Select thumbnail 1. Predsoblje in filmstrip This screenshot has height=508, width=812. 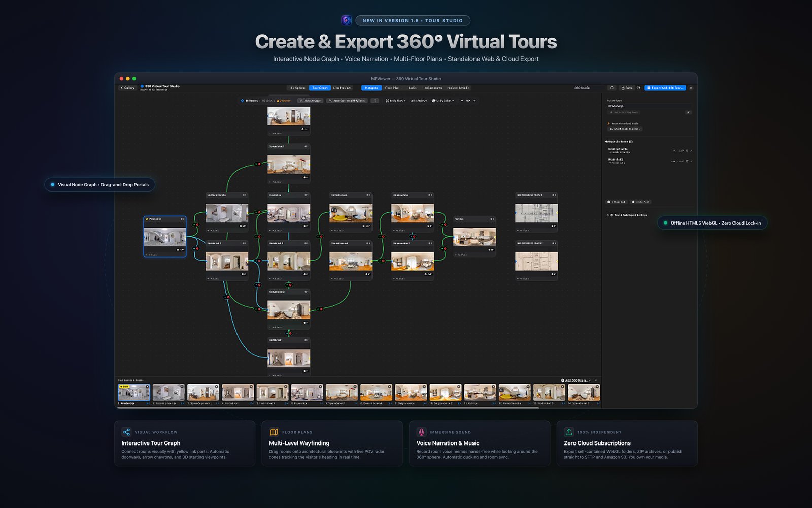pos(134,394)
